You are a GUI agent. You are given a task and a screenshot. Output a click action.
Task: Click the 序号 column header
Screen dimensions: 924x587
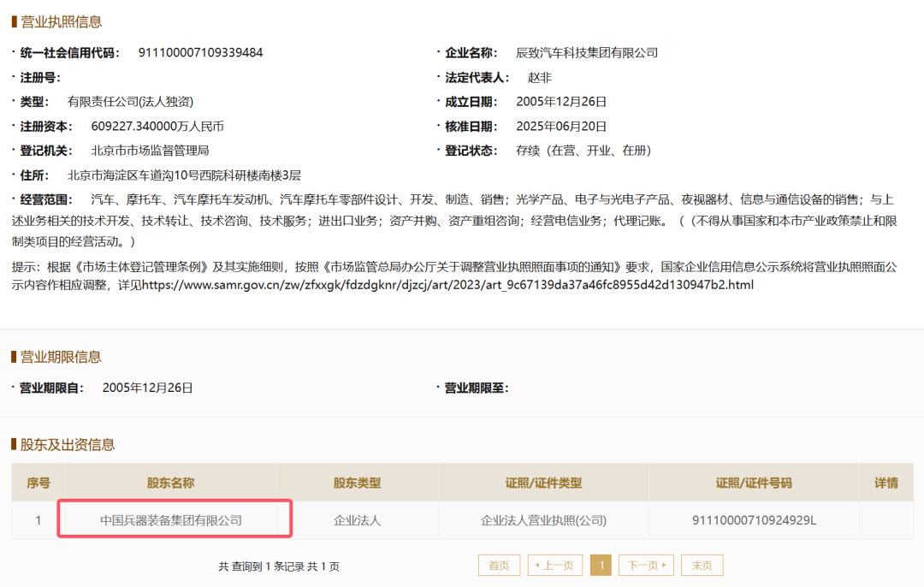point(38,483)
